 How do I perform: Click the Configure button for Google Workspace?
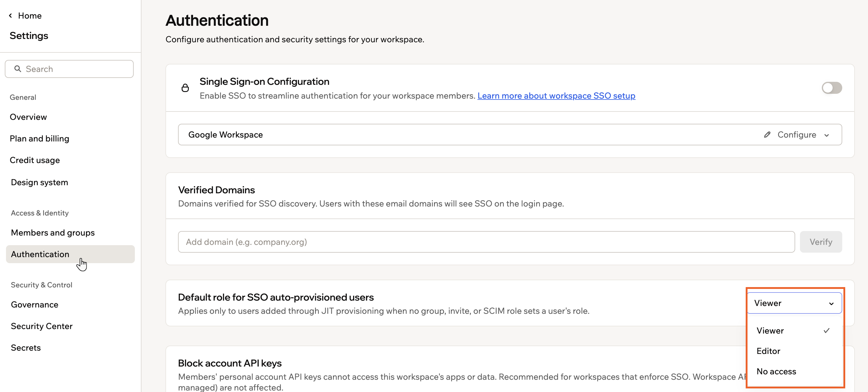tap(797, 135)
